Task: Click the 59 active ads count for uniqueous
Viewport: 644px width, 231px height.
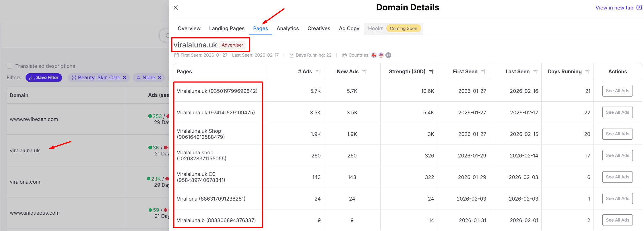Action: pyautogui.click(x=156, y=210)
